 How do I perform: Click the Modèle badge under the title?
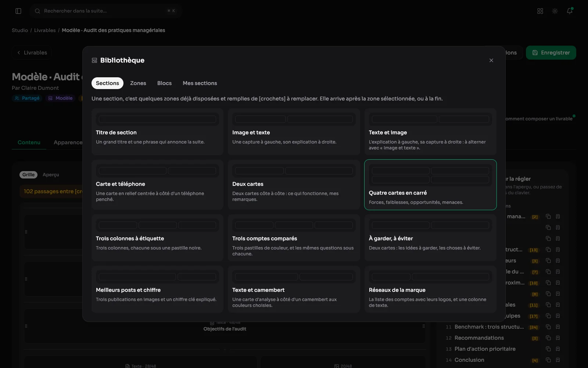(x=60, y=98)
